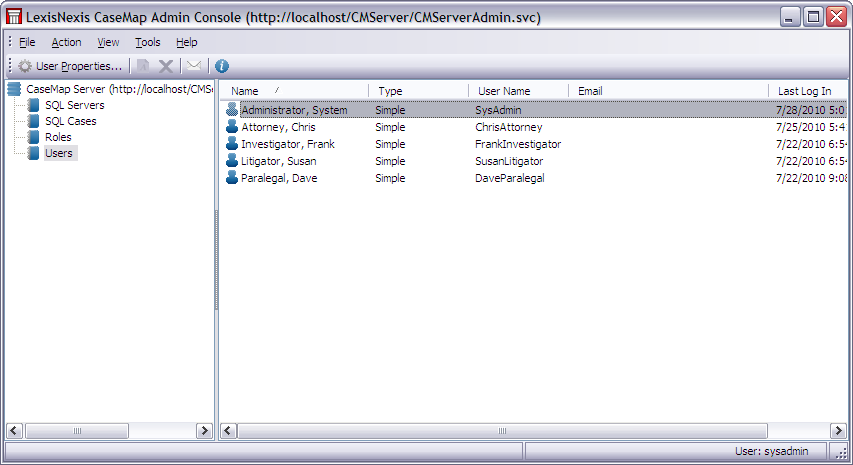The height and width of the screenshot is (465, 853).
Task: Click the SusanLitigator user name cell
Action: (x=509, y=161)
